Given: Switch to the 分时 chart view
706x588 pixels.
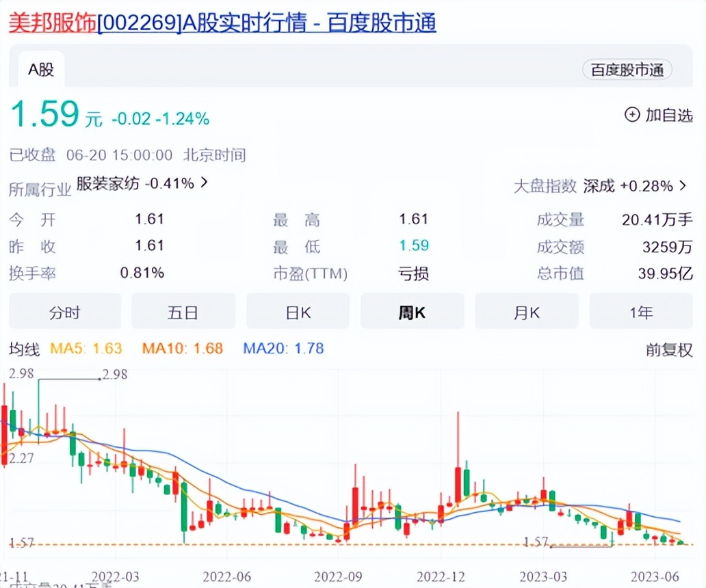Looking at the screenshot, I should pos(64,311).
